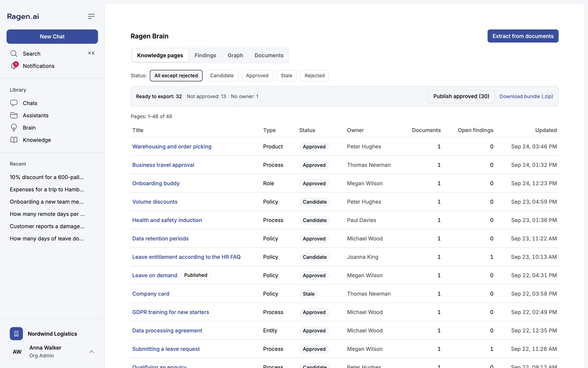The height and width of the screenshot is (368, 588).
Task: Click 'Not approved: 13' summary
Action: [206, 96]
